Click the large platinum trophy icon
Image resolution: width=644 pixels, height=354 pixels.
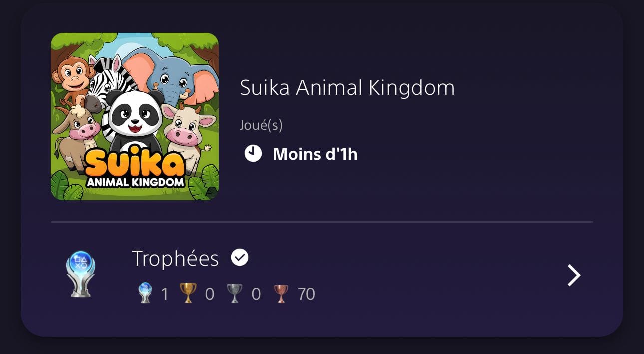tap(81, 274)
